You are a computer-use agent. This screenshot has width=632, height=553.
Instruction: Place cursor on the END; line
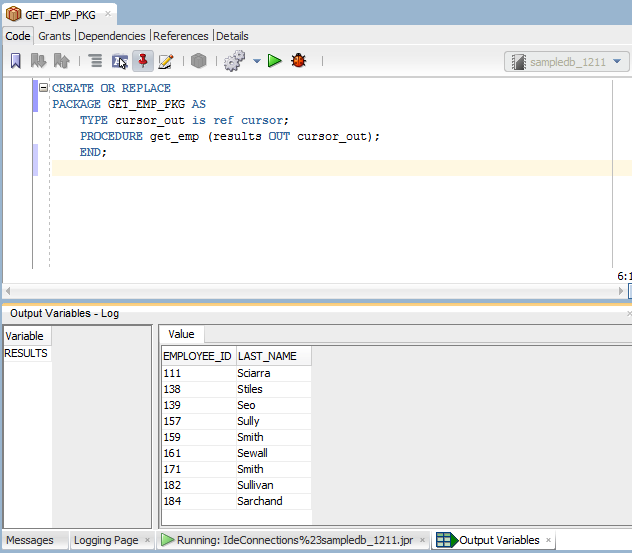(x=93, y=152)
